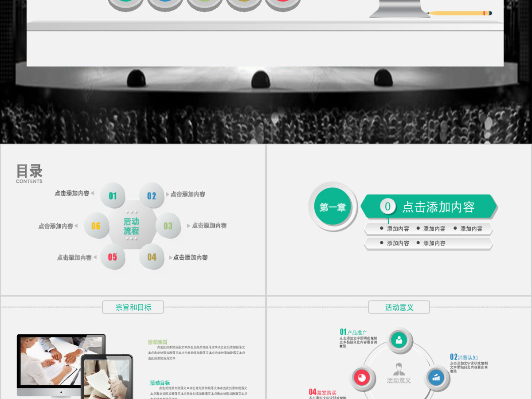This screenshot has width=532, height=399.
Task: Click the 01 产品推广 heading
Action: coord(353,332)
